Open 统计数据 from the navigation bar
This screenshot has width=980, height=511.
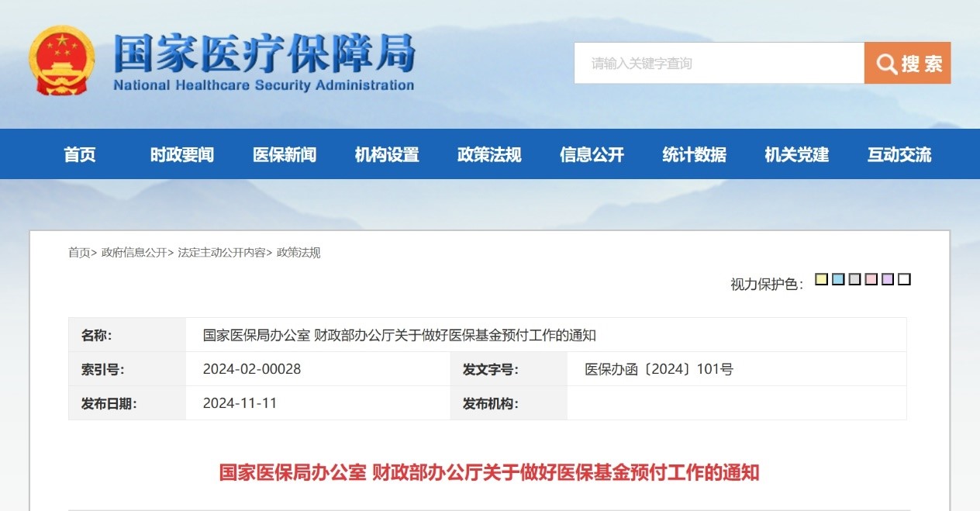tap(694, 154)
